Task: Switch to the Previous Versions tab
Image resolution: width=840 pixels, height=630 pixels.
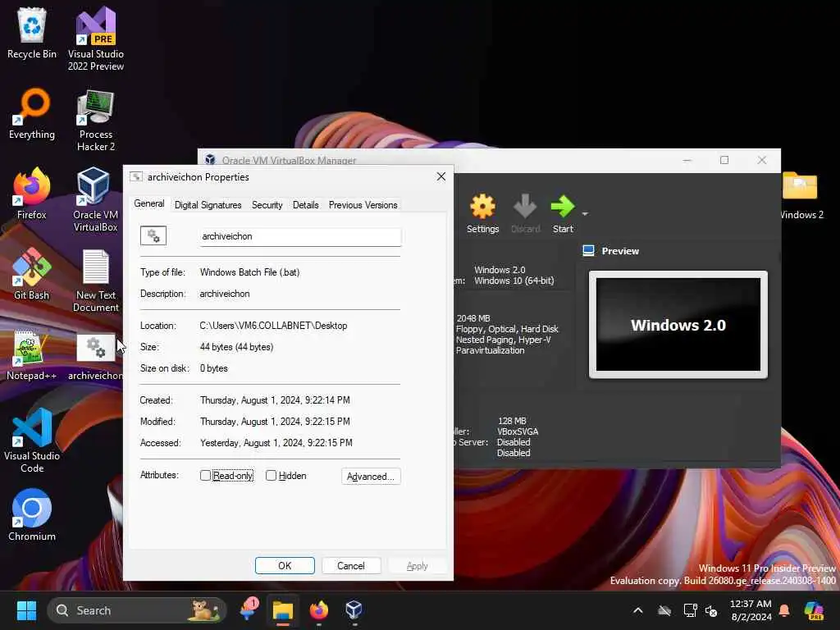Action: click(x=363, y=204)
